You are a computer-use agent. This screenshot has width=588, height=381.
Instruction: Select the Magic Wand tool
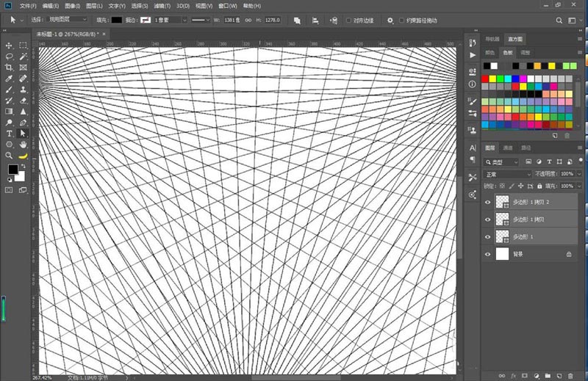[24, 56]
